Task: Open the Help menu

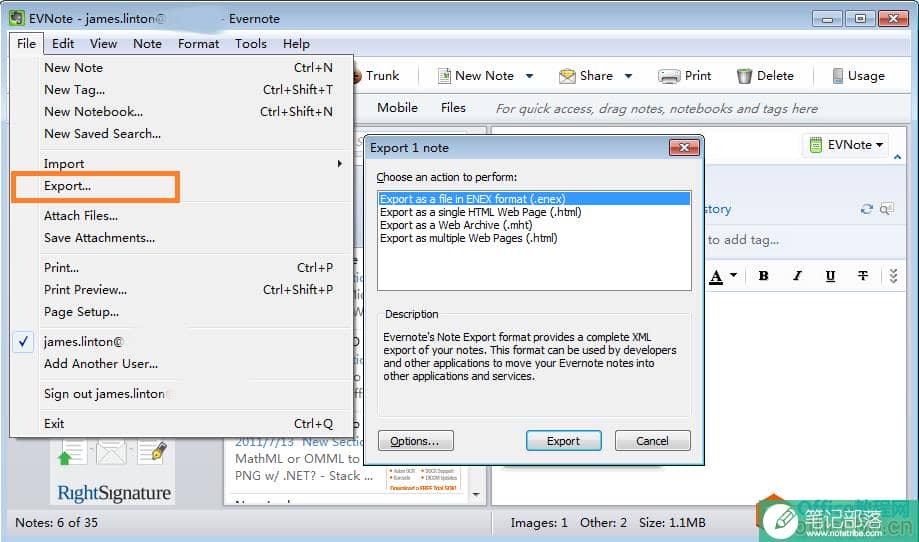Action: [296, 43]
